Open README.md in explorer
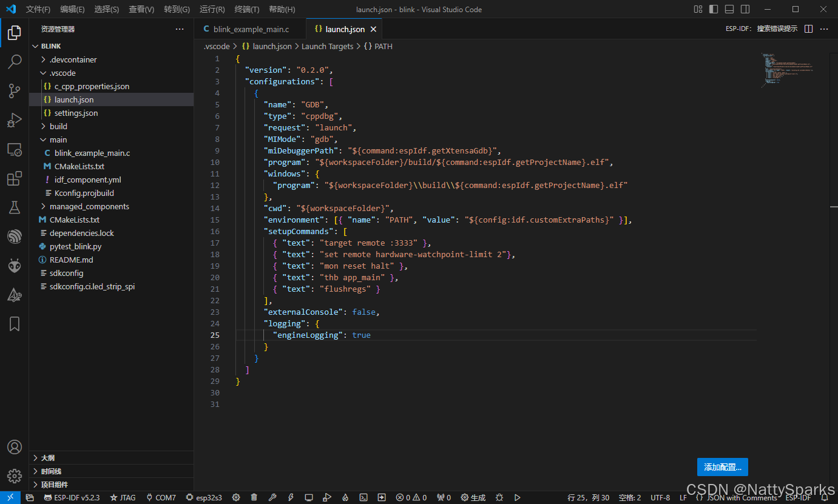This screenshot has height=504, width=838. 112,260
